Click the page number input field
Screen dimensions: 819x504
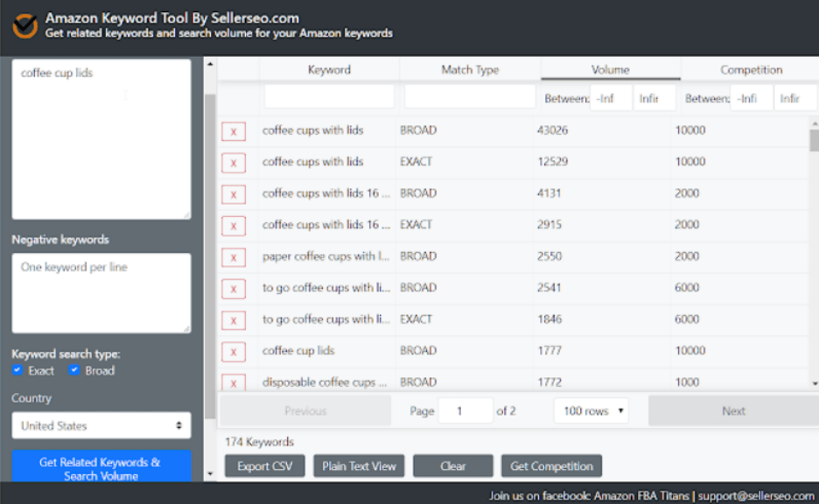465,411
